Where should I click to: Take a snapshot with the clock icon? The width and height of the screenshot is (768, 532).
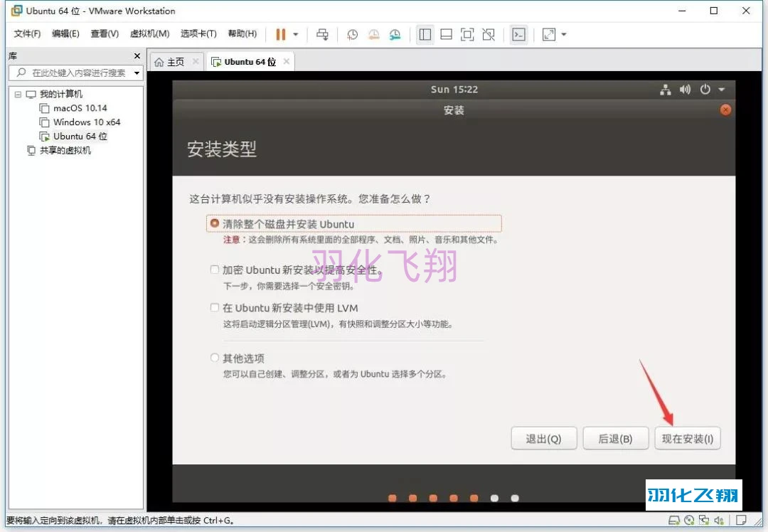[x=352, y=34]
